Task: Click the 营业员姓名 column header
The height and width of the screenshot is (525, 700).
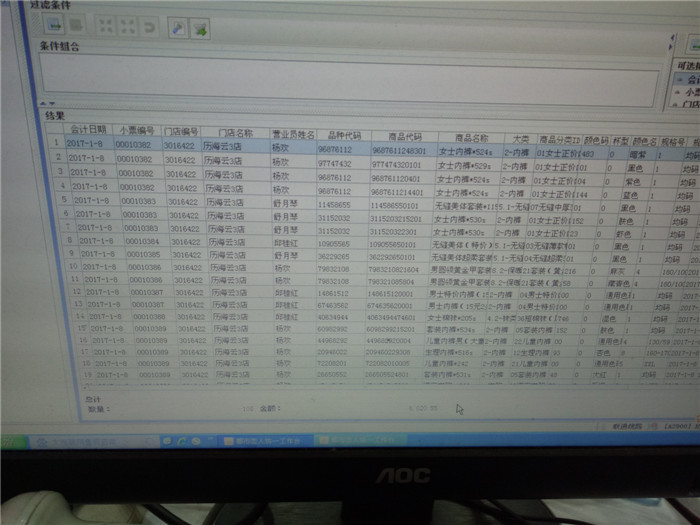Action: [293, 133]
